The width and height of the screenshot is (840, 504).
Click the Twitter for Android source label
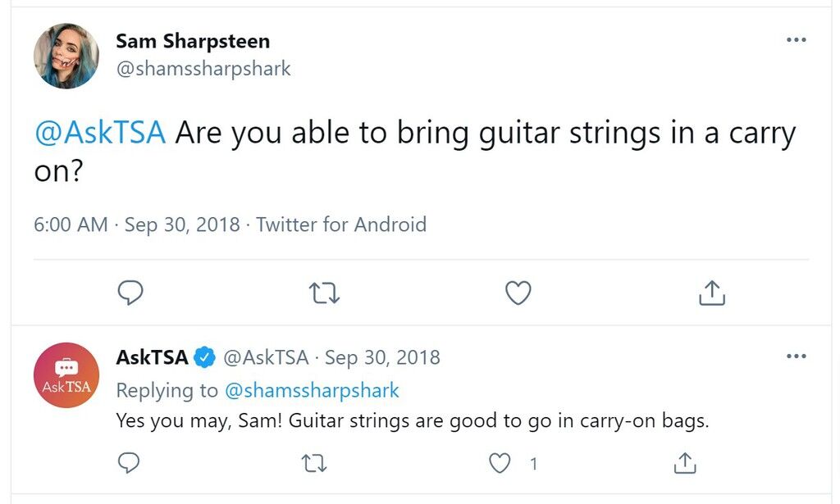(x=341, y=225)
